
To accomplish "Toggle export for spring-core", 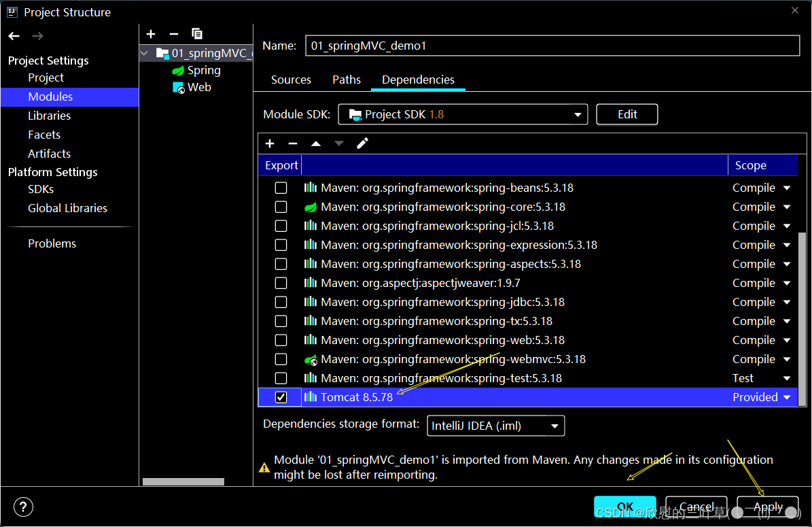I will pyautogui.click(x=281, y=207).
